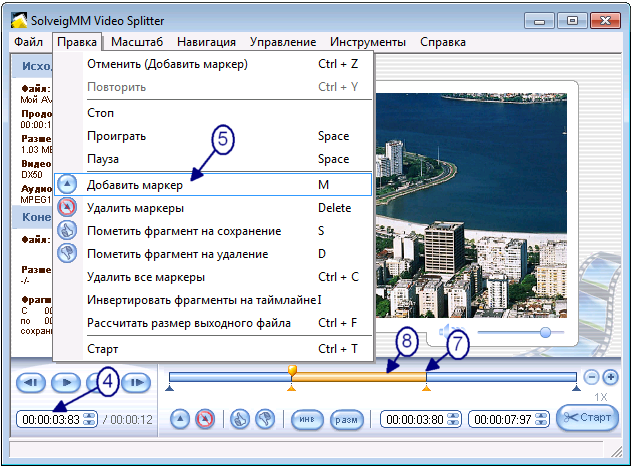
Task: Click the add marker icon in menu
Action: pos(67,184)
